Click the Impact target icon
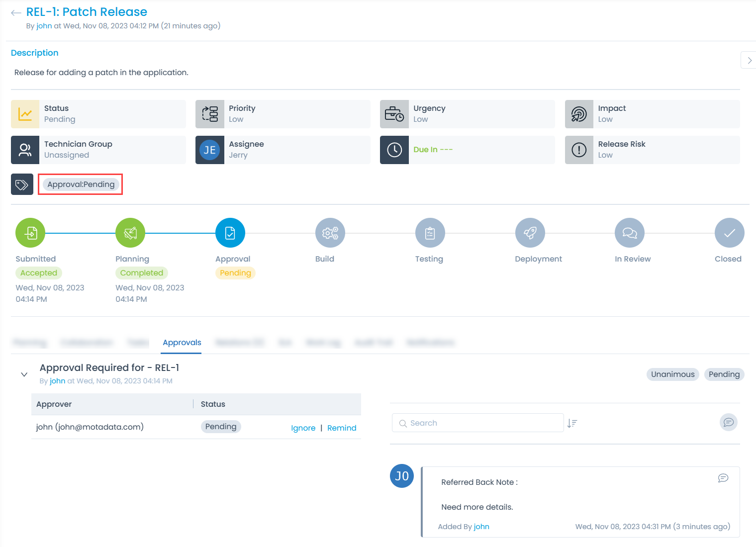This screenshot has height=547, width=756. tap(579, 114)
